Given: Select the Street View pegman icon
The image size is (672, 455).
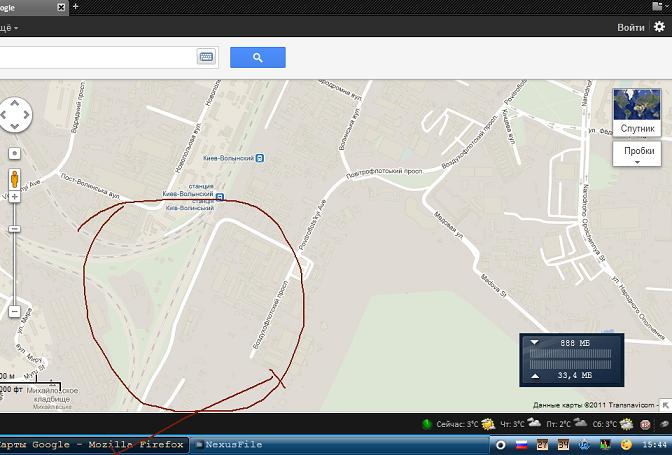Looking at the screenshot, I should point(14,179).
